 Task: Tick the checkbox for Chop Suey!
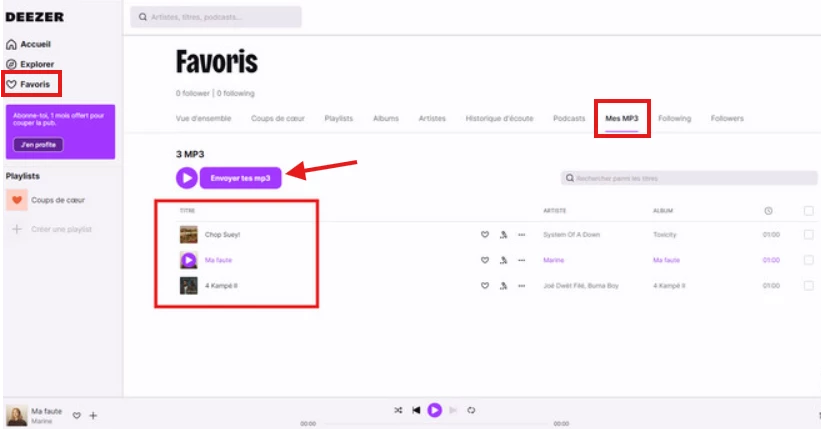point(808,235)
